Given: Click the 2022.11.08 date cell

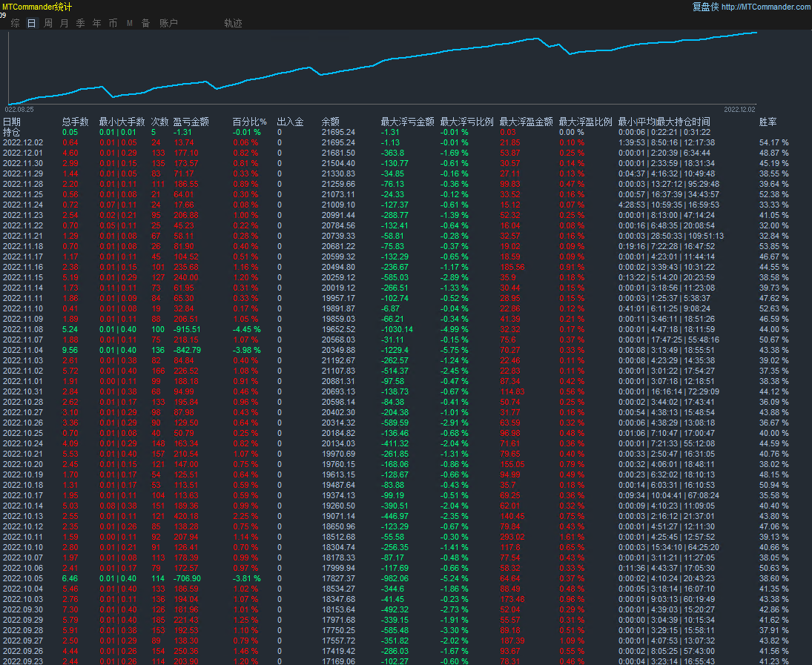Looking at the screenshot, I should [x=23, y=329].
